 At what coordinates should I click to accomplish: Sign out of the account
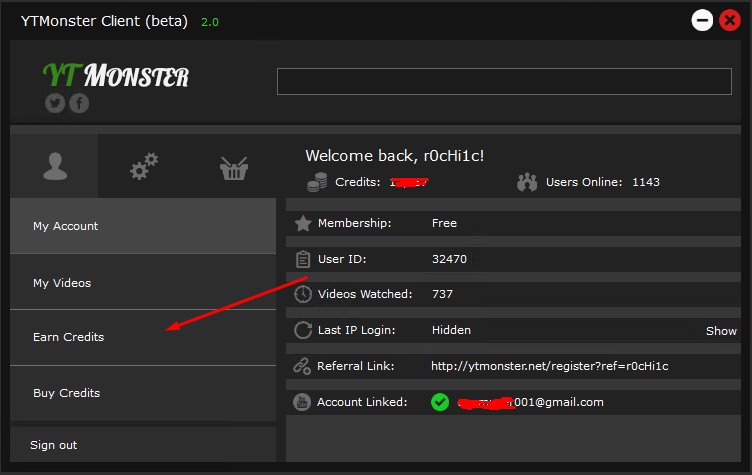pyautogui.click(x=143, y=445)
